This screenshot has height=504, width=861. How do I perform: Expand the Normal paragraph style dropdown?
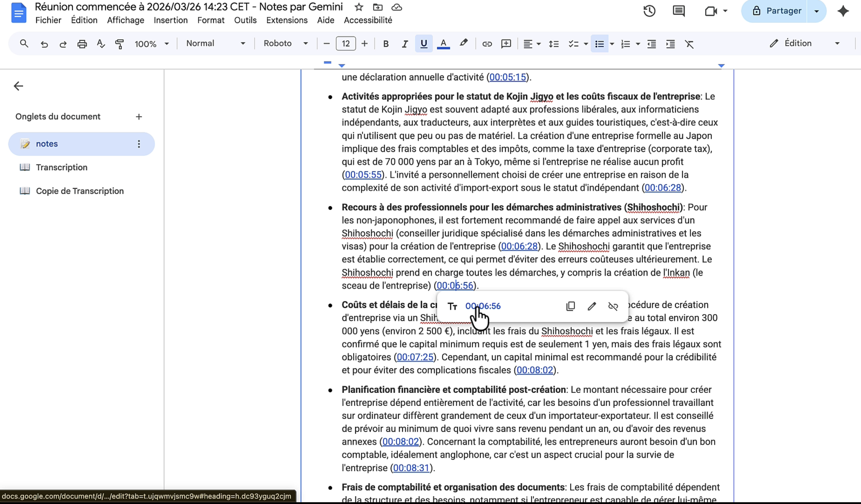tap(215, 43)
